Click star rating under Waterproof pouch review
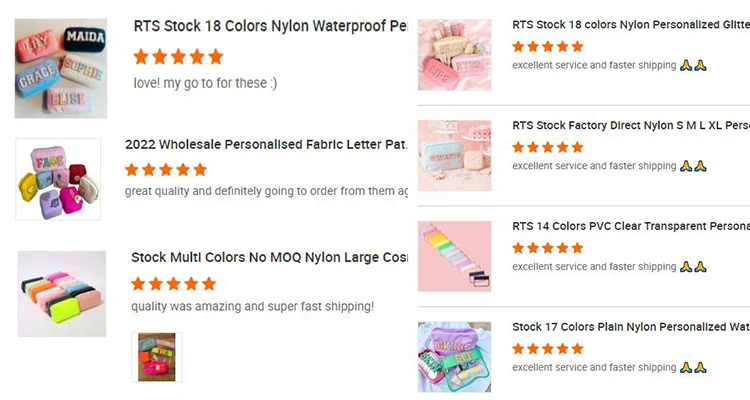Screen dimensions: 750x400 point(178,57)
